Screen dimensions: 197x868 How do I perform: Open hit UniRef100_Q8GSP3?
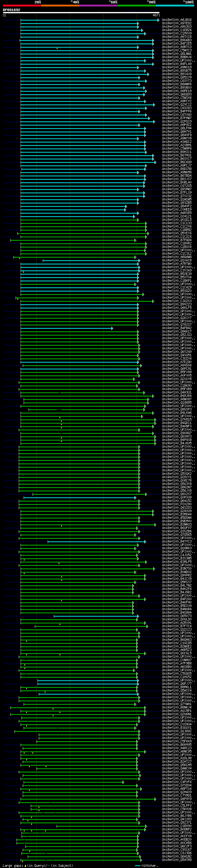(177, 410)
